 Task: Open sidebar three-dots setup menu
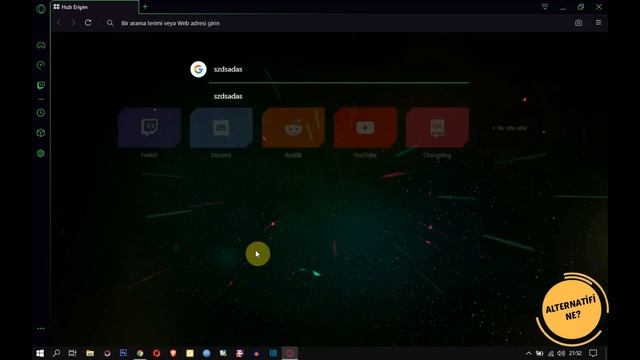point(41,329)
